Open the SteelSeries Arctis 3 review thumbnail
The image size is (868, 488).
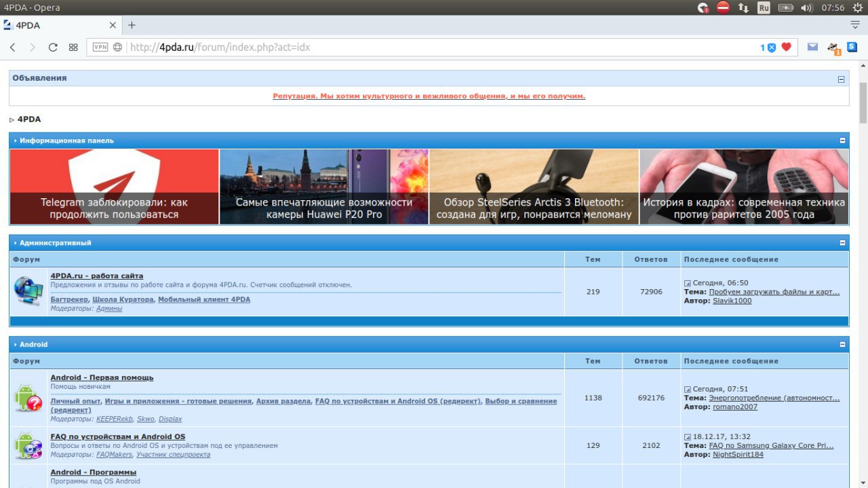pos(534,187)
